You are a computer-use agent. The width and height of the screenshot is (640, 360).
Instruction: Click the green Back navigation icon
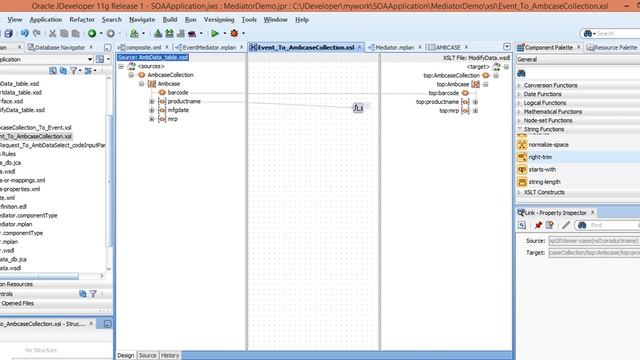tap(92, 33)
